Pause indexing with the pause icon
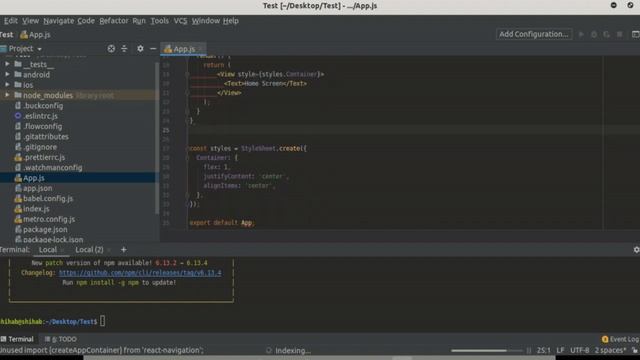 529,351
